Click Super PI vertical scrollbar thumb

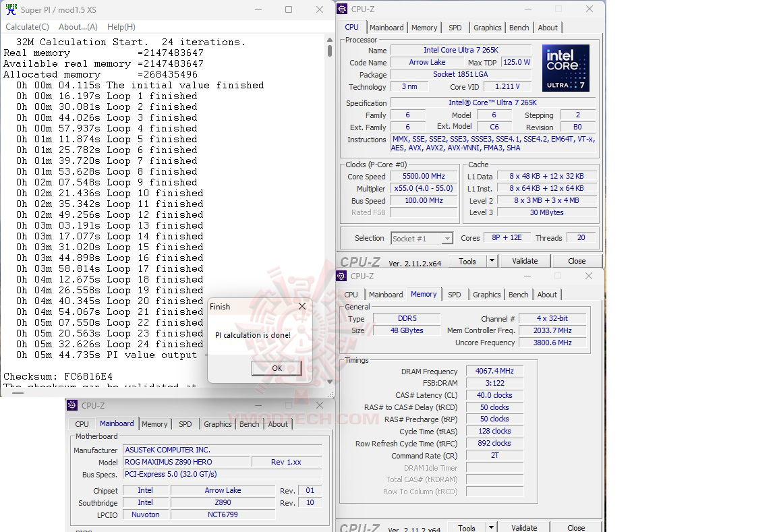330,51
